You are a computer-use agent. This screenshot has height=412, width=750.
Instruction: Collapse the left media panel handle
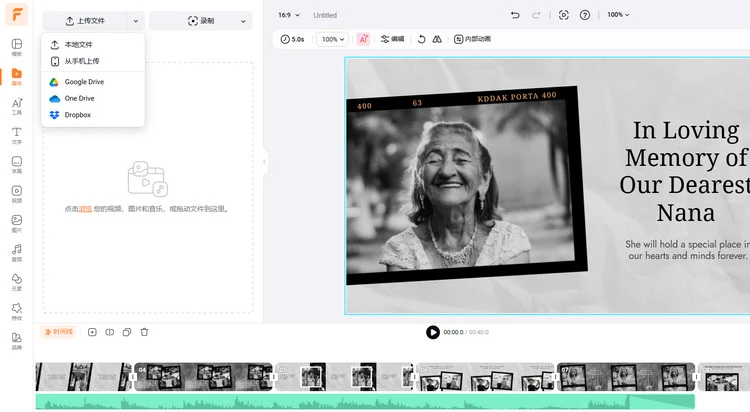(x=265, y=161)
